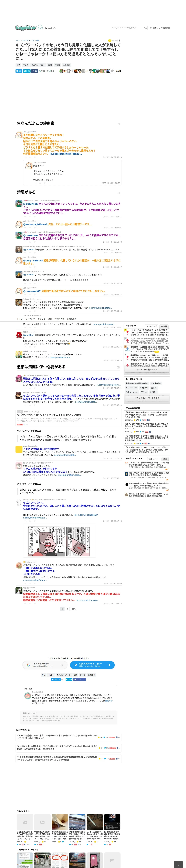
Task: Toggle the icon beside 禁忌がある heading
Action: [x=118, y=192]
